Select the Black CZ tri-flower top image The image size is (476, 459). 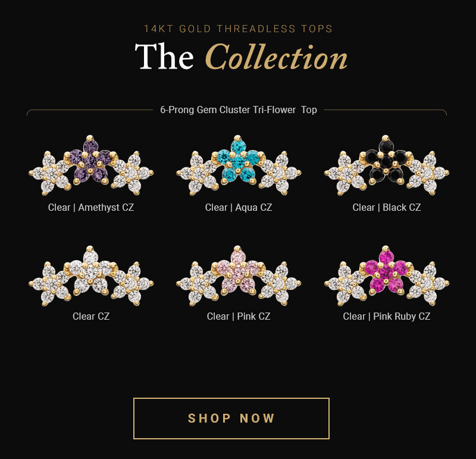click(x=386, y=166)
